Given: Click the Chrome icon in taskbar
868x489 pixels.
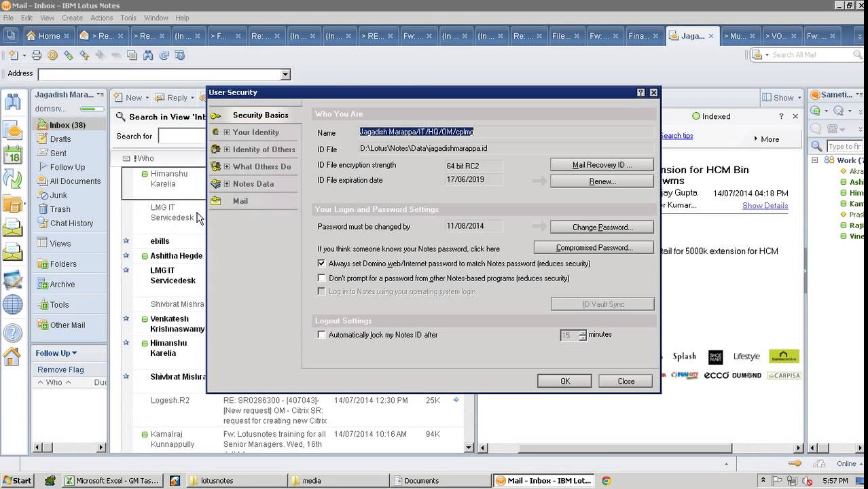Looking at the screenshot, I should point(606,481).
